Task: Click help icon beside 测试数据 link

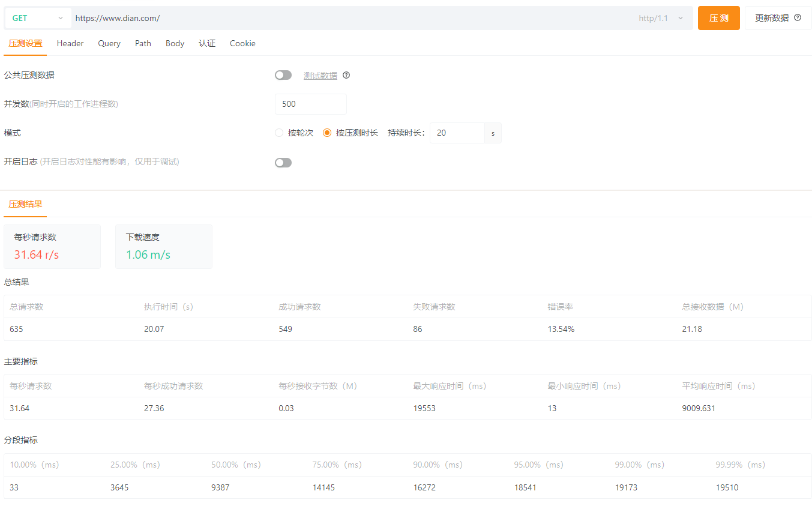Action: [346, 76]
